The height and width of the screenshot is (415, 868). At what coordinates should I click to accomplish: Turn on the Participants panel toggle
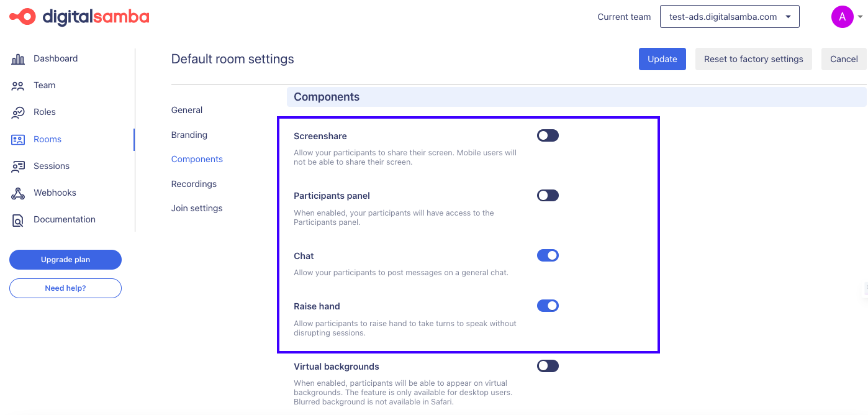click(548, 196)
